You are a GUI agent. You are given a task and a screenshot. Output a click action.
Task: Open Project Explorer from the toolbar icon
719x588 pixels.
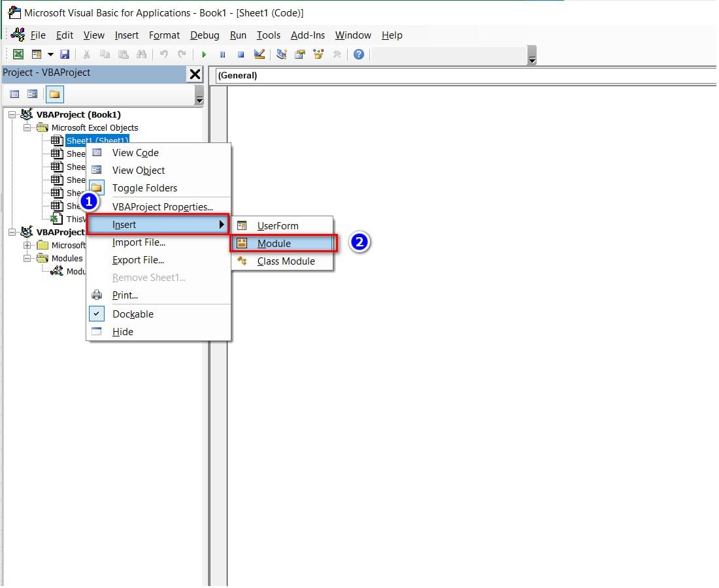tap(282, 55)
